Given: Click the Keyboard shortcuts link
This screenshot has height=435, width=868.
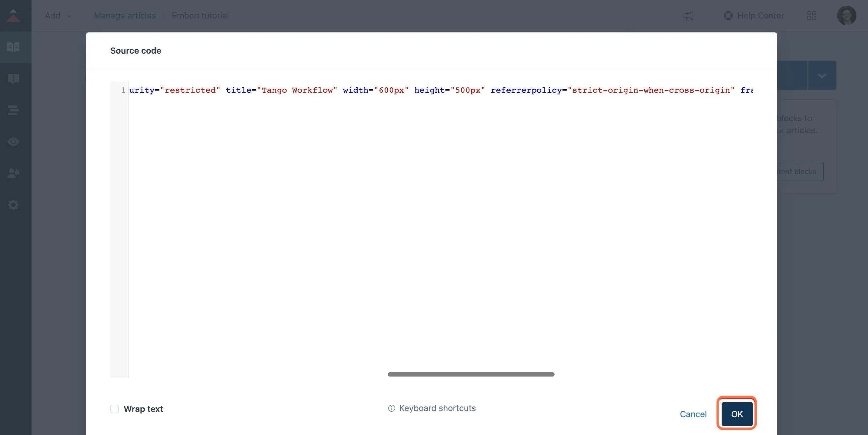Looking at the screenshot, I should 437,408.
